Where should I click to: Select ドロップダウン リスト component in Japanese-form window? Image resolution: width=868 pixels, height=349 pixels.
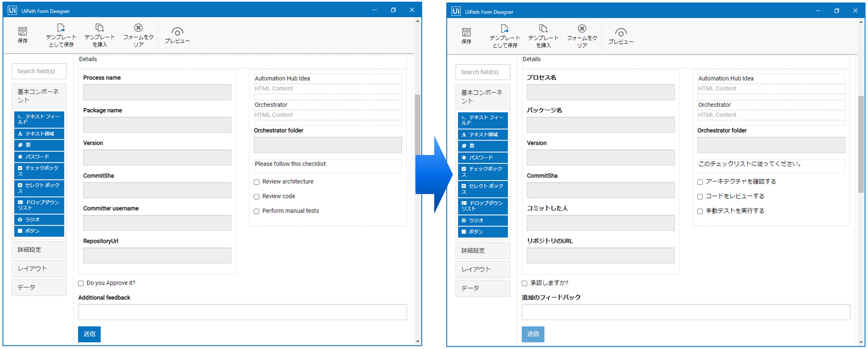click(x=483, y=206)
